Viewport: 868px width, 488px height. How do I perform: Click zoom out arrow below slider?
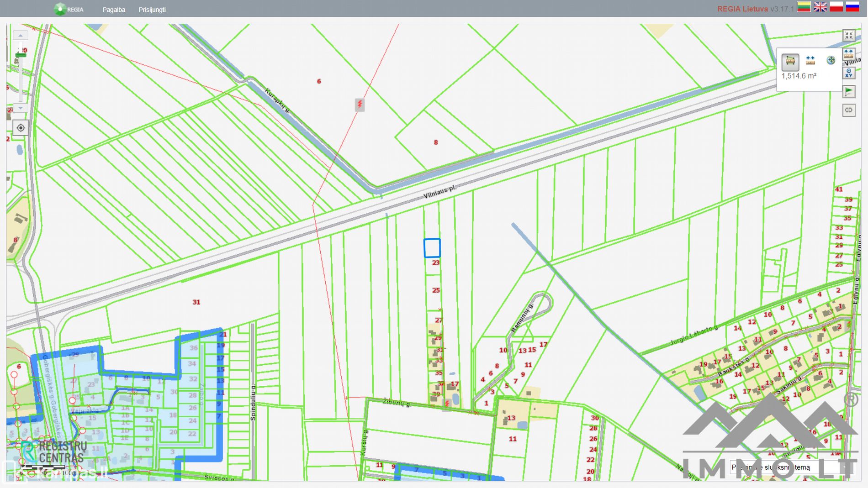(x=21, y=108)
